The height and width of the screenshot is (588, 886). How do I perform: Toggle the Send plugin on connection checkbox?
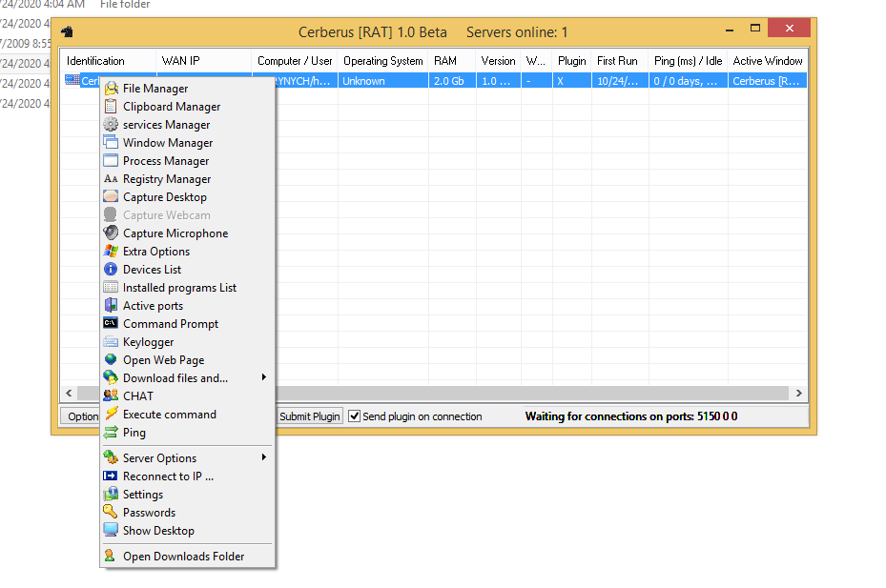coord(355,416)
